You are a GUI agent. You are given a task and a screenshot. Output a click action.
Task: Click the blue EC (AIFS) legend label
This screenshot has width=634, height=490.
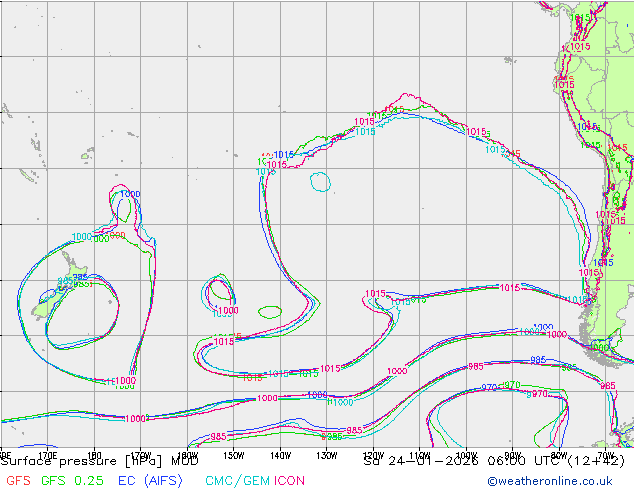coord(150,480)
